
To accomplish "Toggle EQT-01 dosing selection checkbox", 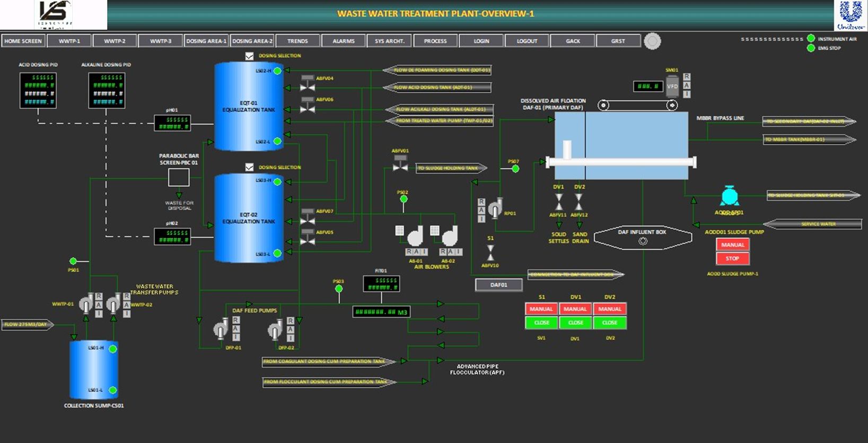I will (x=249, y=56).
